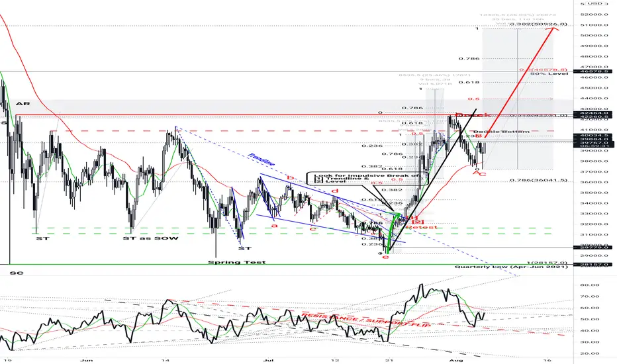Viewport: 617px width, 364px height.
Task: Select the Jul label on time axis
Action: coord(268,359)
